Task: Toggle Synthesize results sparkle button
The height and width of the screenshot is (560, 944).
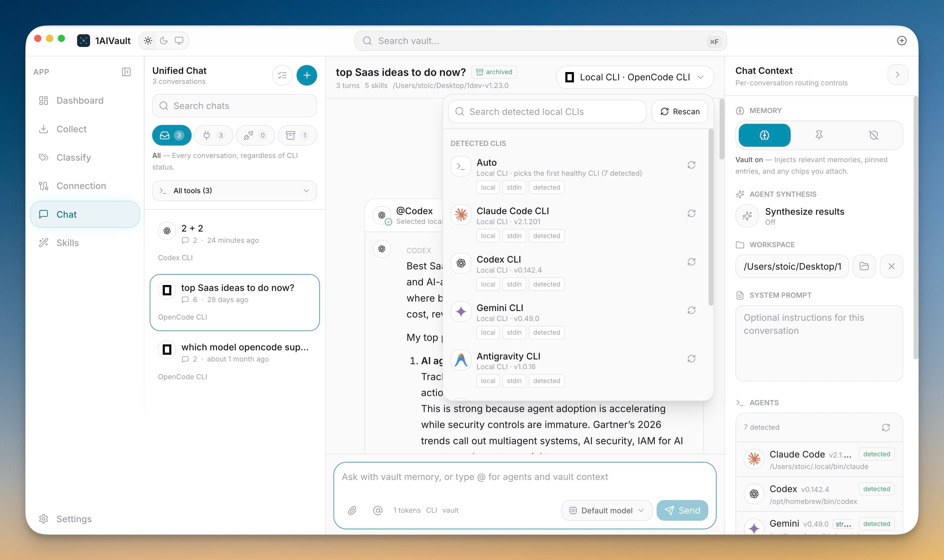Action: (747, 216)
